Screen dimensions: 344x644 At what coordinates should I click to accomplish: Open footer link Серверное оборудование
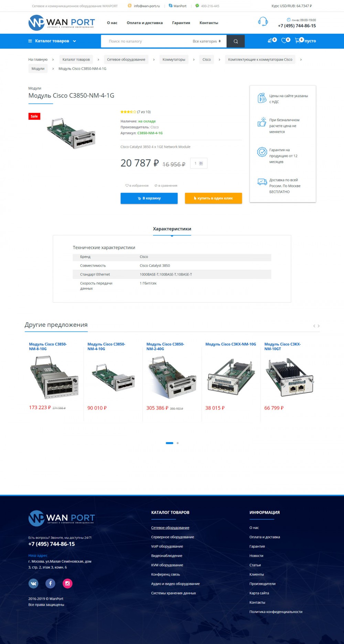[x=173, y=537]
